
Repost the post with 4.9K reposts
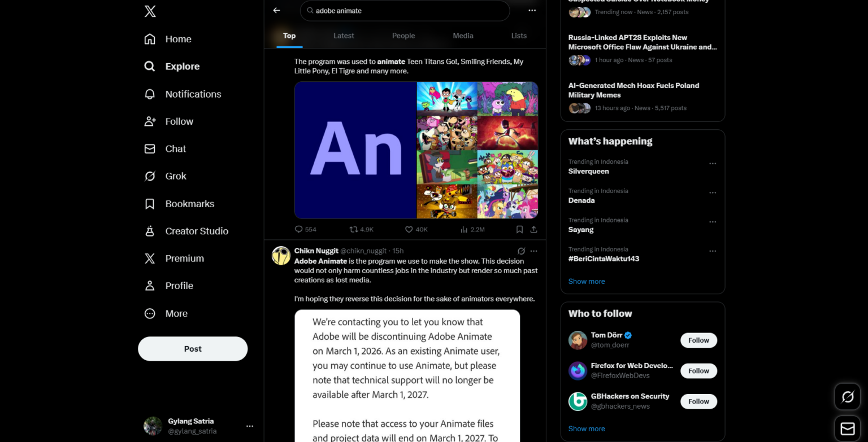pyautogui.click(x=361, y=229)
